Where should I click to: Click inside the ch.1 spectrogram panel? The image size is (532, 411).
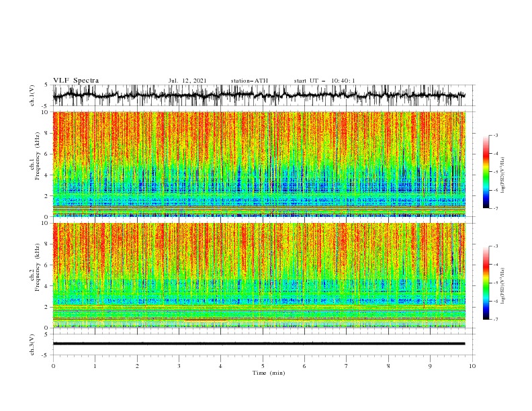pyautogui.click(x=259, y=164)
